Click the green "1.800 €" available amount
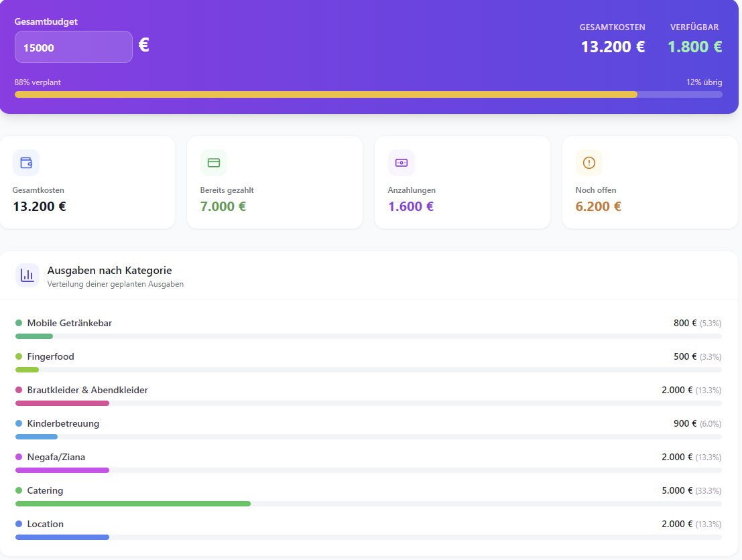The width and height of the screenshot is (742, 560). pyautogui.click(x=694, y=47)
